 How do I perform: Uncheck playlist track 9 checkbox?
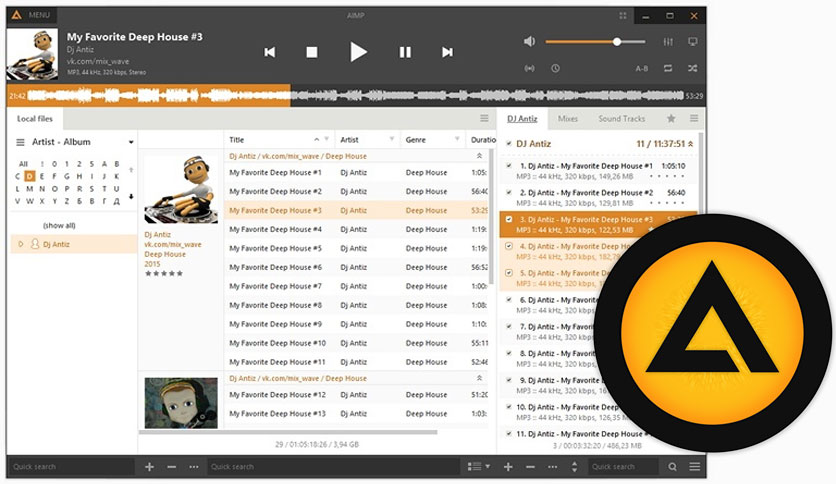[x=509, y=380]
